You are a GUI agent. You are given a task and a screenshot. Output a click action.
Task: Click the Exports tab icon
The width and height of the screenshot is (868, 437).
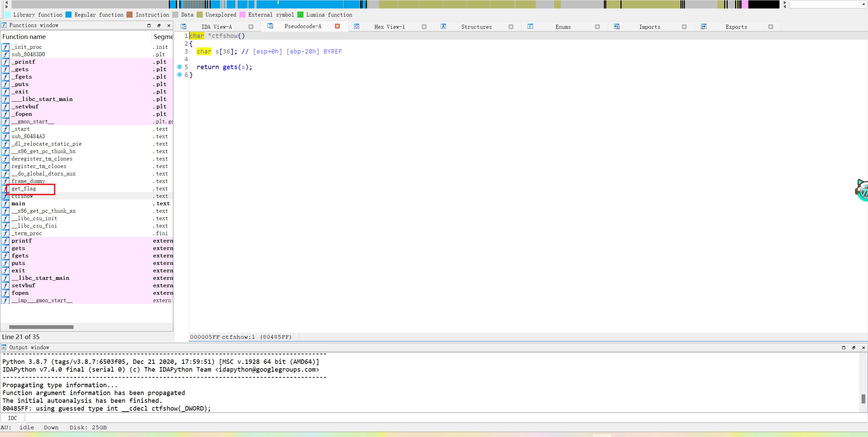coord(704,26)
